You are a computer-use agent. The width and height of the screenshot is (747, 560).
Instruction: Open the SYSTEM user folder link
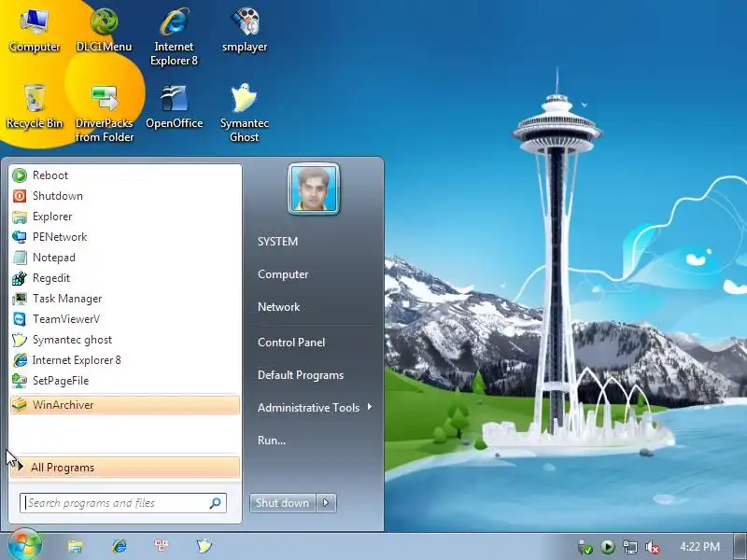click(x=277, y=242)
